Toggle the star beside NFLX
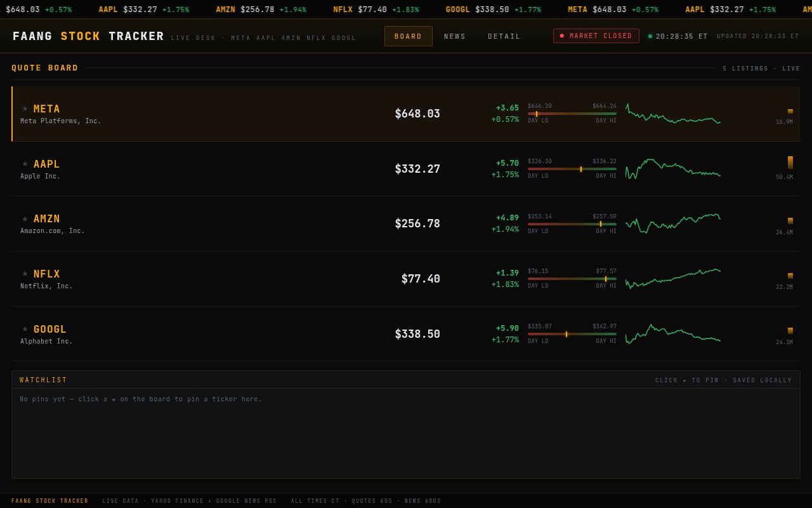Image resolution: width=812 pixels, height=508 pixels. pos(25,273)
